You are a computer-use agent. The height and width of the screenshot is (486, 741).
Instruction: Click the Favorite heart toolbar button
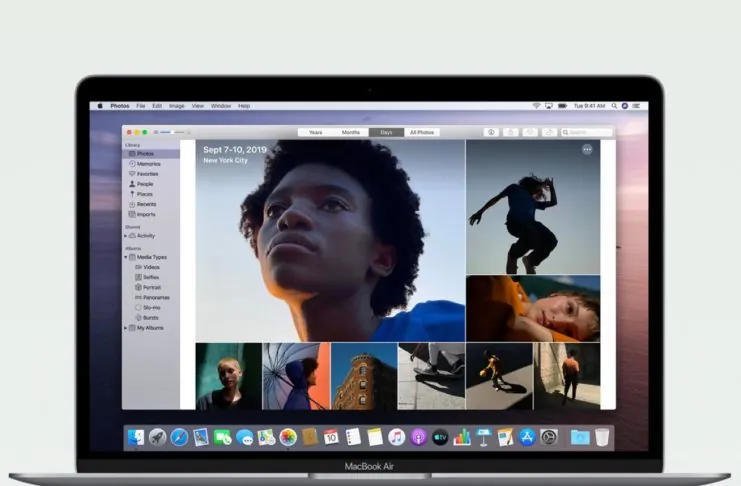pos(530,132)
